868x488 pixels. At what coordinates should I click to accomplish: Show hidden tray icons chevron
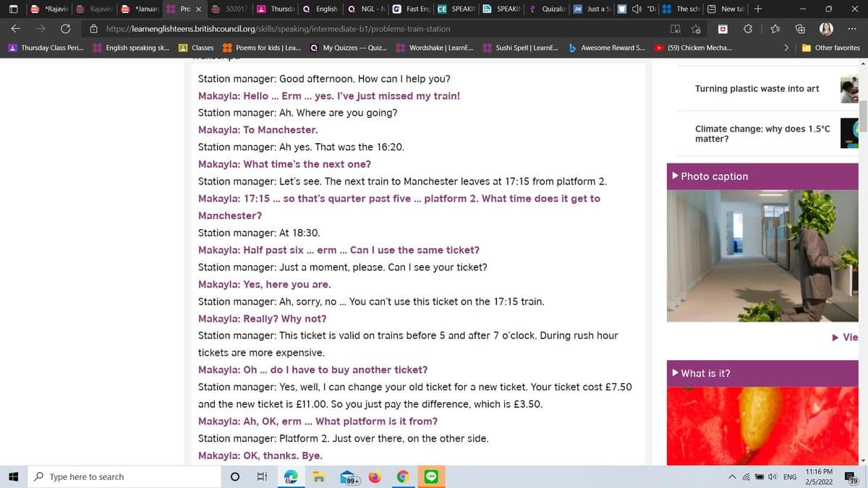point(733,477)
